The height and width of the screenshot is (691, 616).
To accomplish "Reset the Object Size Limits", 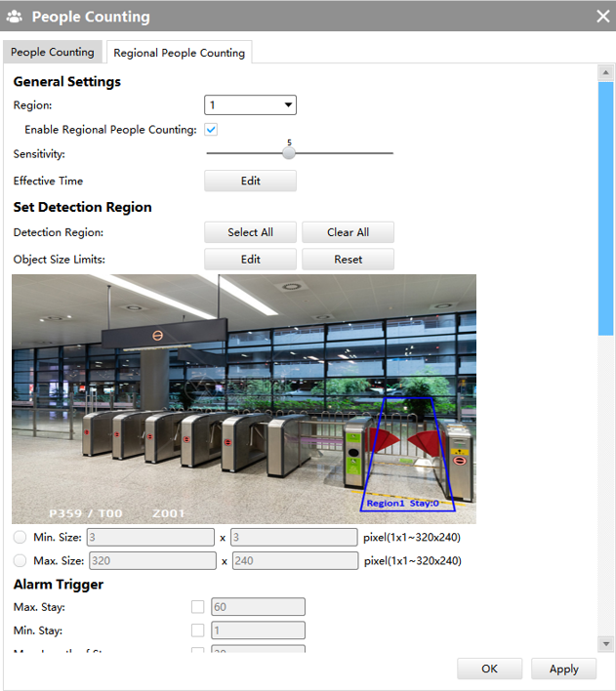I will [348, 260].
